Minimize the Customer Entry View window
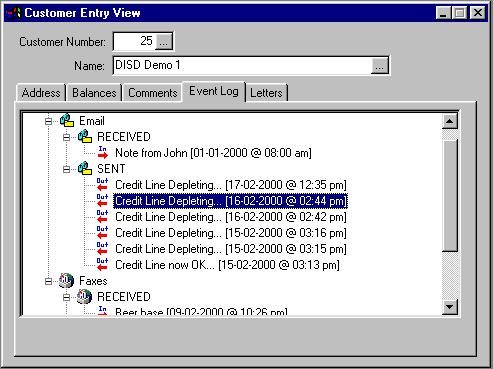The height and width of the screenshot is (369, 493). [x=443, y=13]
